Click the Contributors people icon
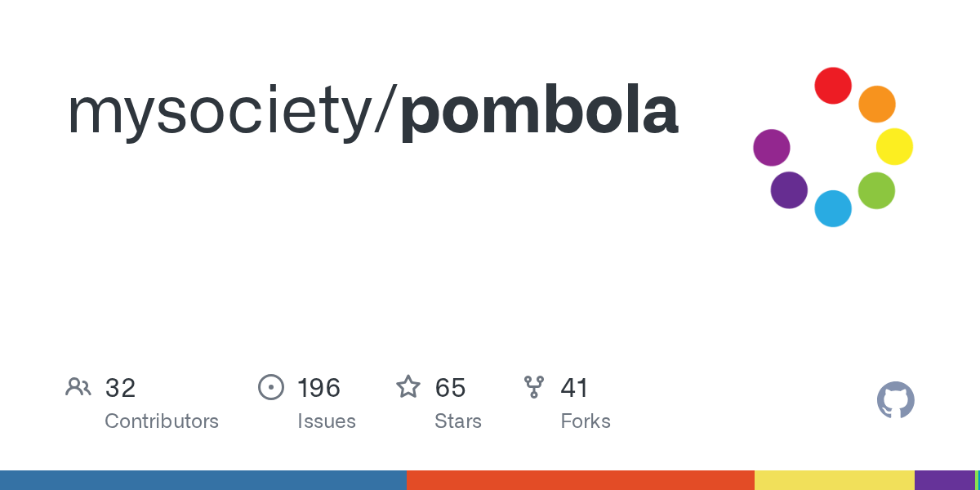 pos(78,387)
